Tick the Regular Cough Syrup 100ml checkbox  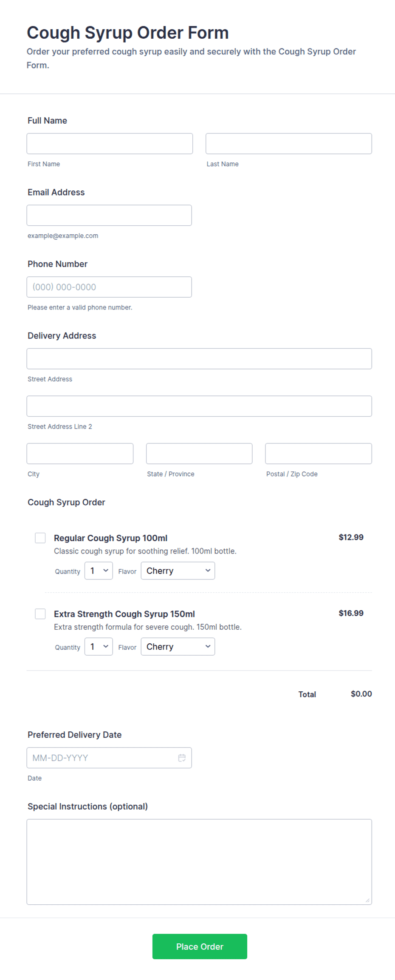40,538
